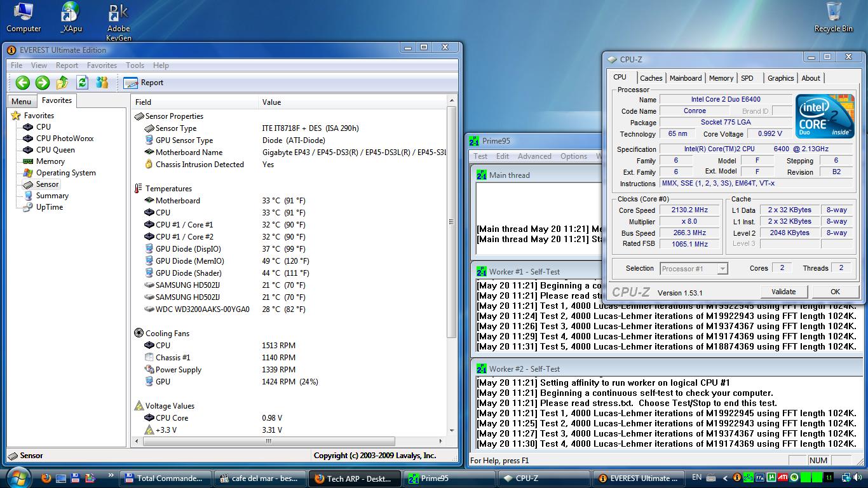The height and width of the screenshot is (488, 868).
Task: Select UpTime in Favorites tree
Action: click(43, 207)
